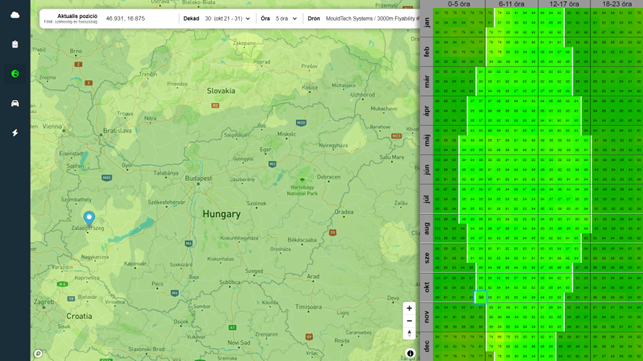The width and height of the screenshot is (643, 361).
Task: Click the jan month row label
Action: [x=426, y=23]
